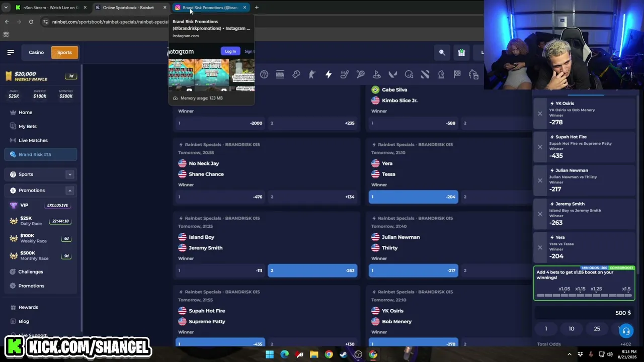Open the VIP Exclusive page
The image size is (644, 362).
point(40,205)
